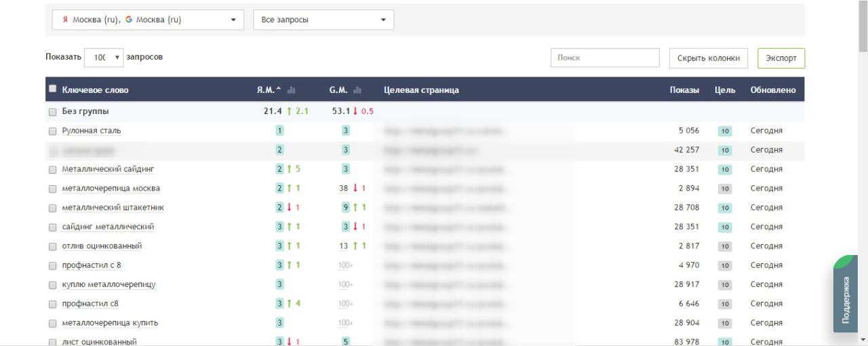The width and height of the screenshot is (868, 346).
Task: Open the профнастил с8 keyword link
Action: pos(90,303)
